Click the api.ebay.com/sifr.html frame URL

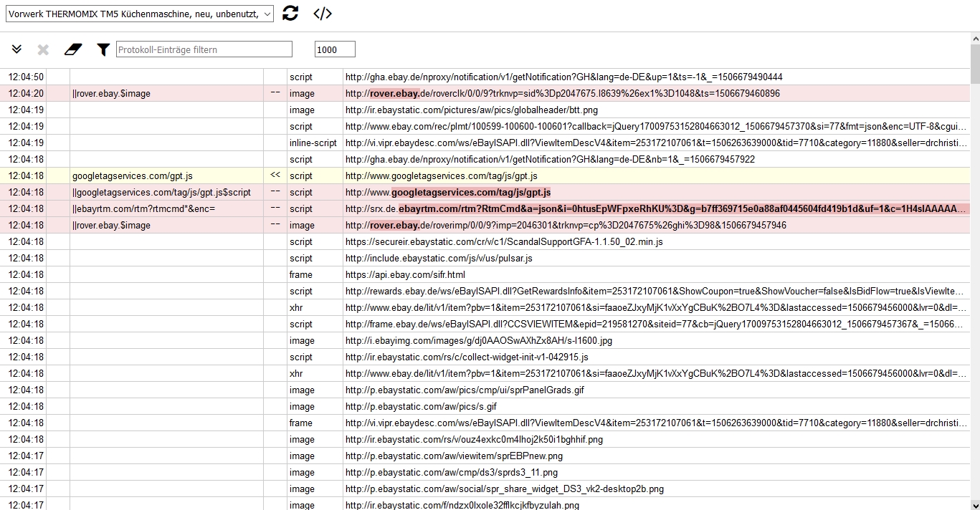point(405,275)
